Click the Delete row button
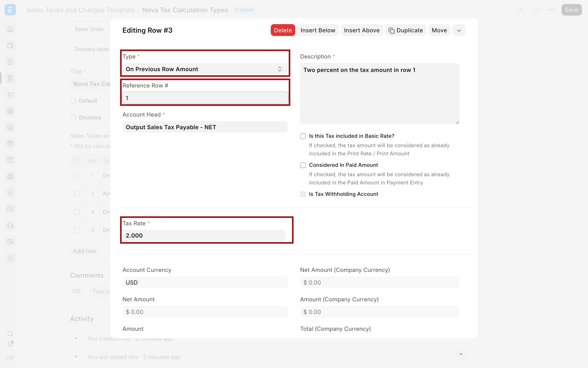This screenshot has width=588, height=368. pos(283,30)
